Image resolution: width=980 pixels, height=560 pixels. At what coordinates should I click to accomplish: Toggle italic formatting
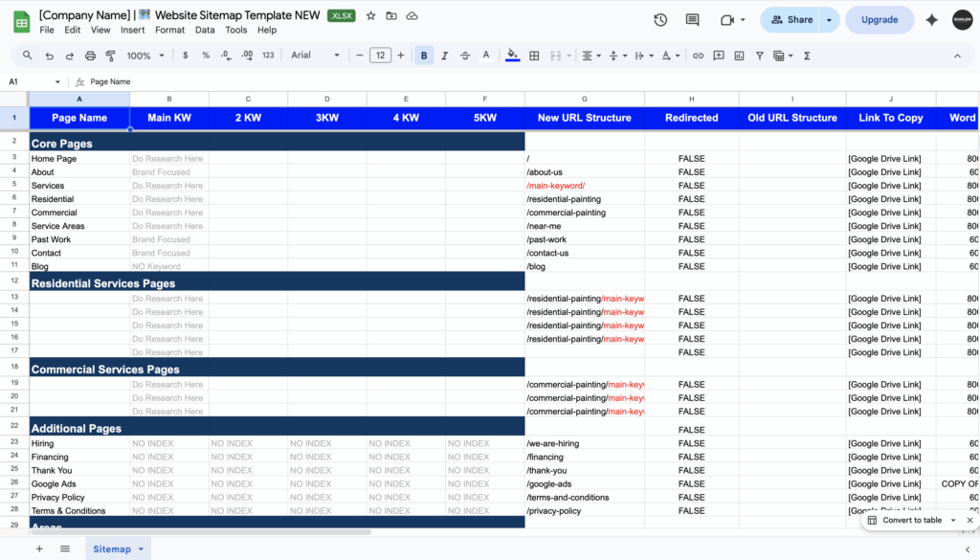pos(445,56)
